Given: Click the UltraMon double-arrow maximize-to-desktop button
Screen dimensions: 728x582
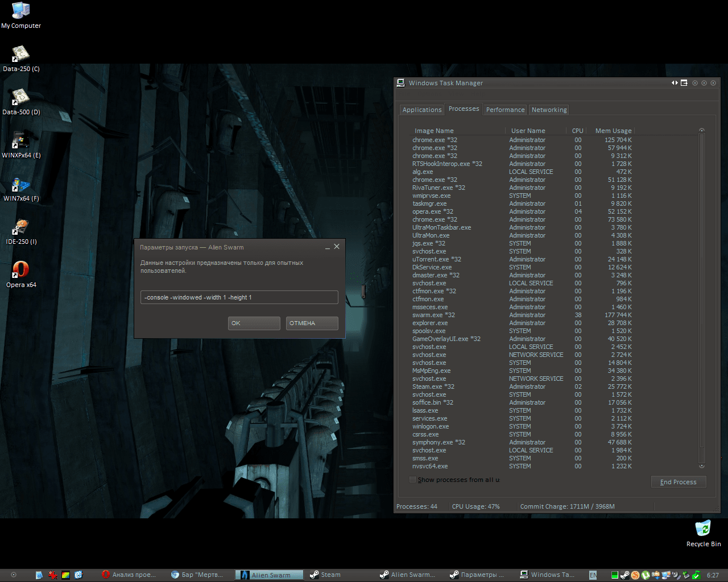Looking at the screenshot, I should (675, 83).
